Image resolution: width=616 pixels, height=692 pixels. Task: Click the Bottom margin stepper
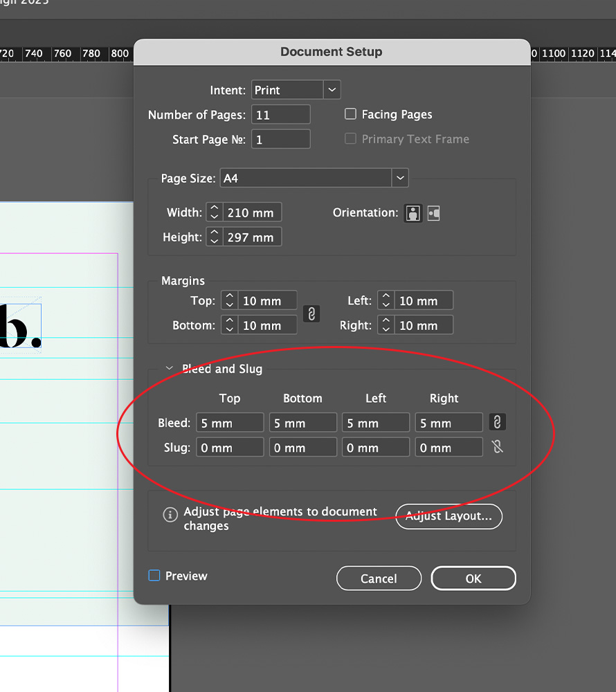pos(230,325)
